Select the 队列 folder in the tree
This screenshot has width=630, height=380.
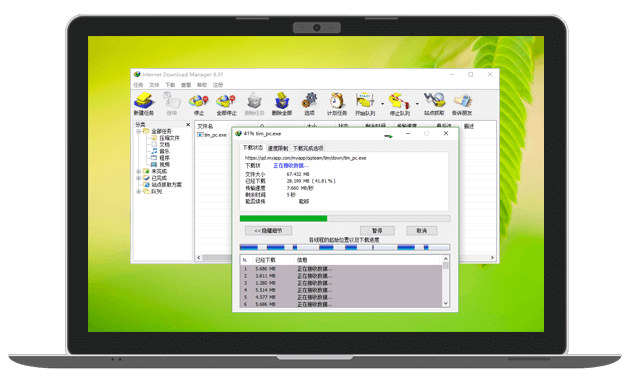153,192
